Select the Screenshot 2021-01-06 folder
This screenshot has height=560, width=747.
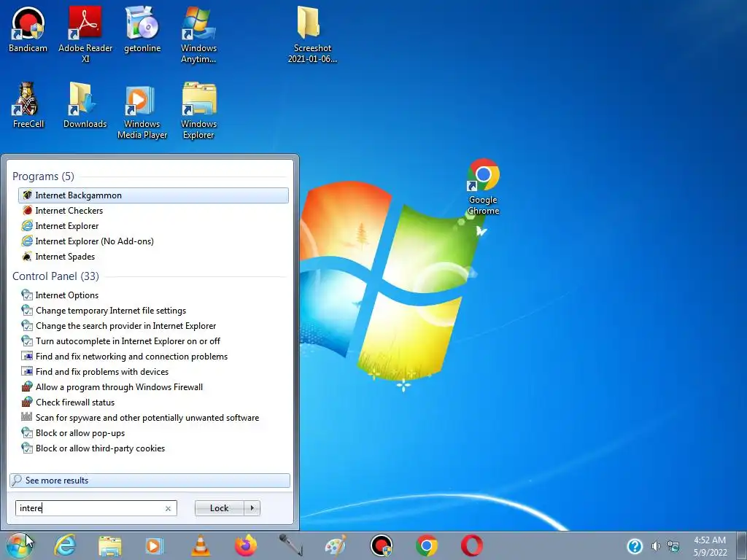pos(312,34)
